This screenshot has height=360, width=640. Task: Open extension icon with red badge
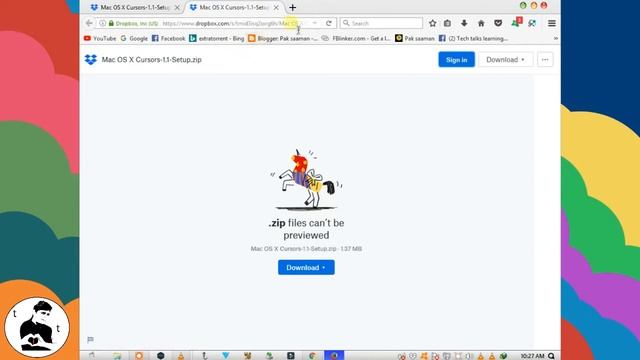click(516, 22)
